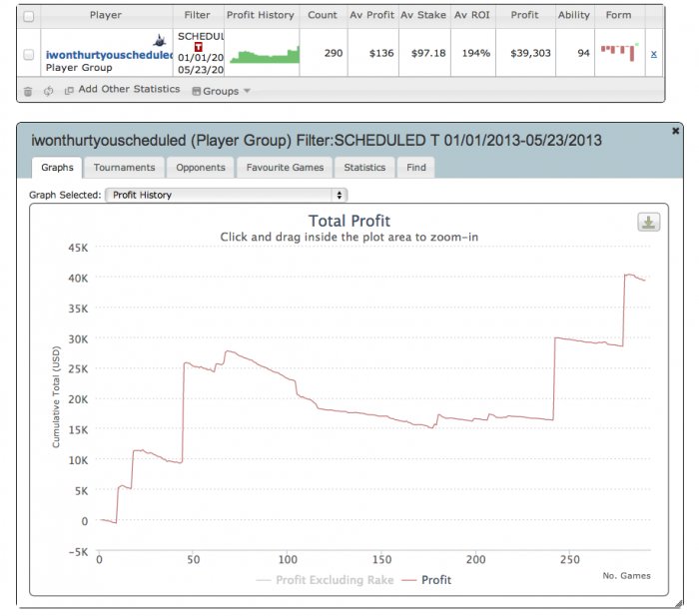
Task: Sort table by Profit column header
Action: click(x=524, y=15)
